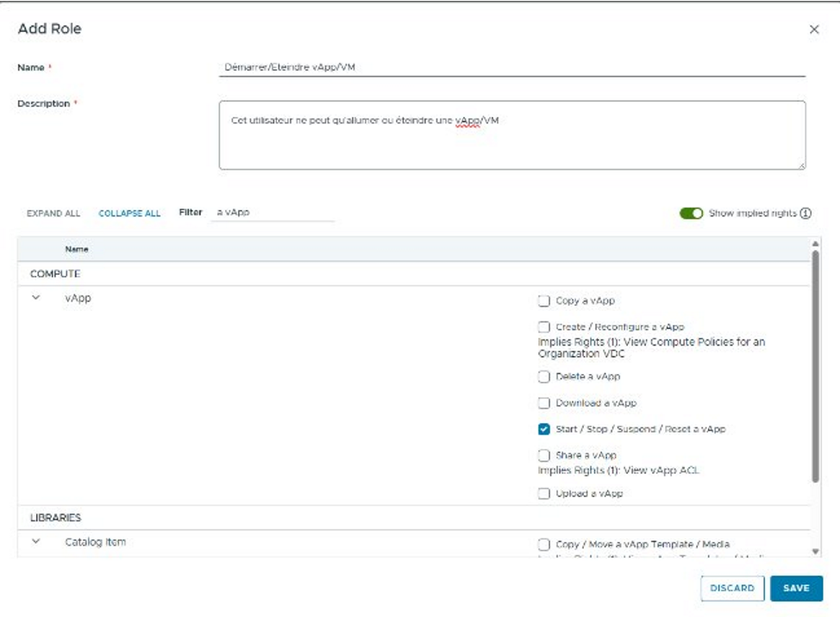The height and width of the screenshot is (617, 840).
Task: Collapse the vApp row chevron
Action: pos(36,298)
